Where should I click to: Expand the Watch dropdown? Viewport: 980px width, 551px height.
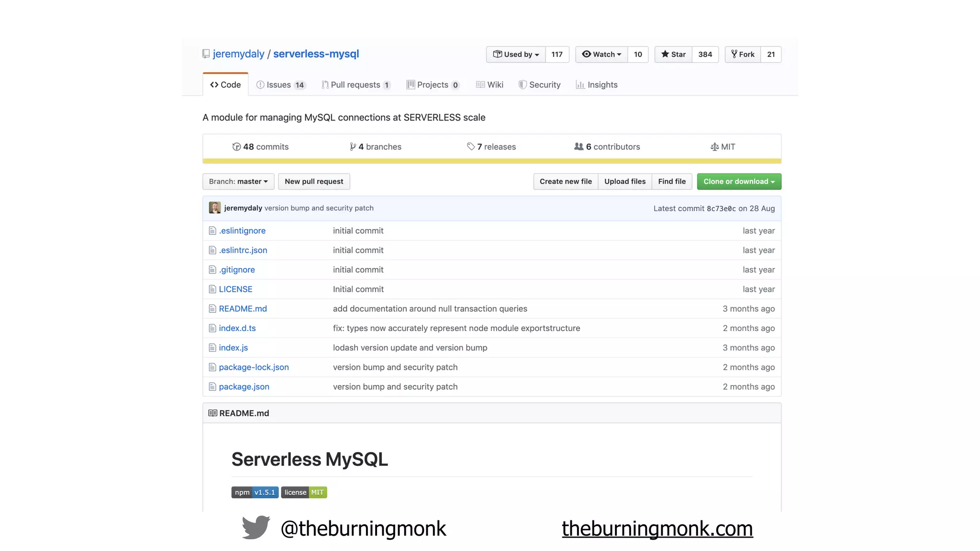(x=601, y=55)
